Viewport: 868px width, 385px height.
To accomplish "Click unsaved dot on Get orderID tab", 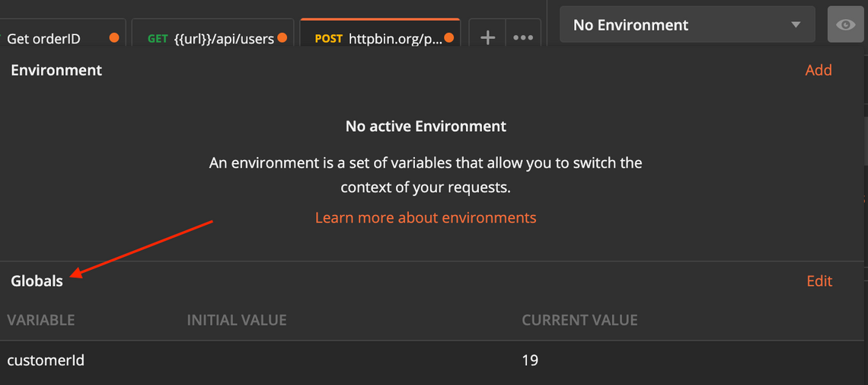I will pyautogui.click(x=114, y=37).
